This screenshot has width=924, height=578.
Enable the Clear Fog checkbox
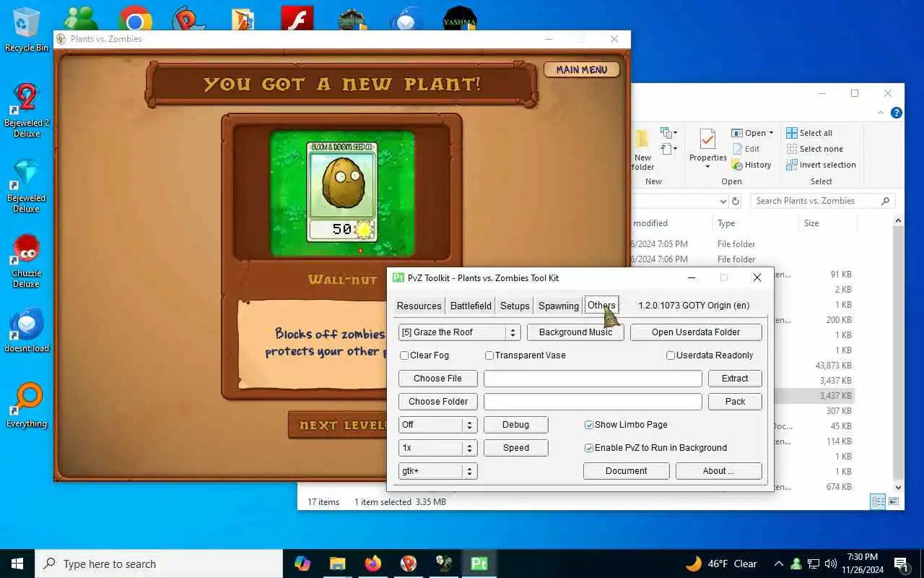pos(404,355)
